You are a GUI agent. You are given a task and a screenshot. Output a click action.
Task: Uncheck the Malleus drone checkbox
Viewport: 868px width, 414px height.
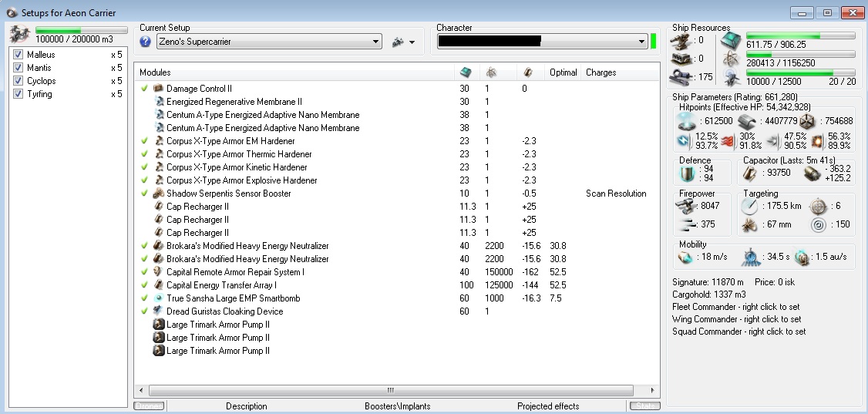18,54
